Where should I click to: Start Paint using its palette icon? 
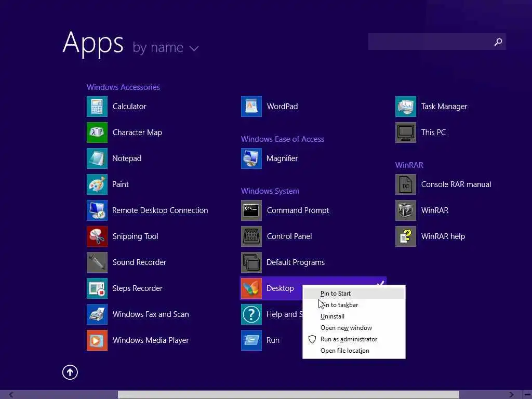(x=97, y=184)
